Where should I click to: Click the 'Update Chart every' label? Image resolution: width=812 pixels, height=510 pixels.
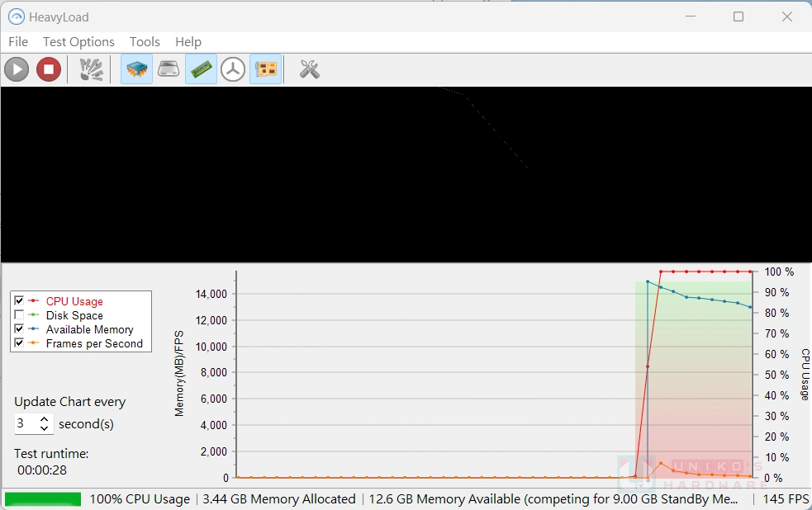click(70, 402)
